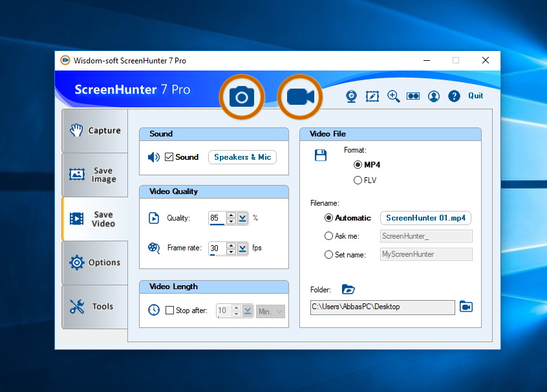Decrease the Quality value with down arrow

point(231,221)
